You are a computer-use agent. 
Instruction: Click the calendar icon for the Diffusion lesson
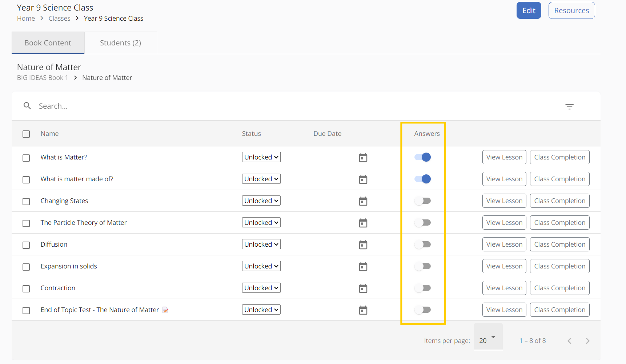pyautogui.click(x=363, y=245)
